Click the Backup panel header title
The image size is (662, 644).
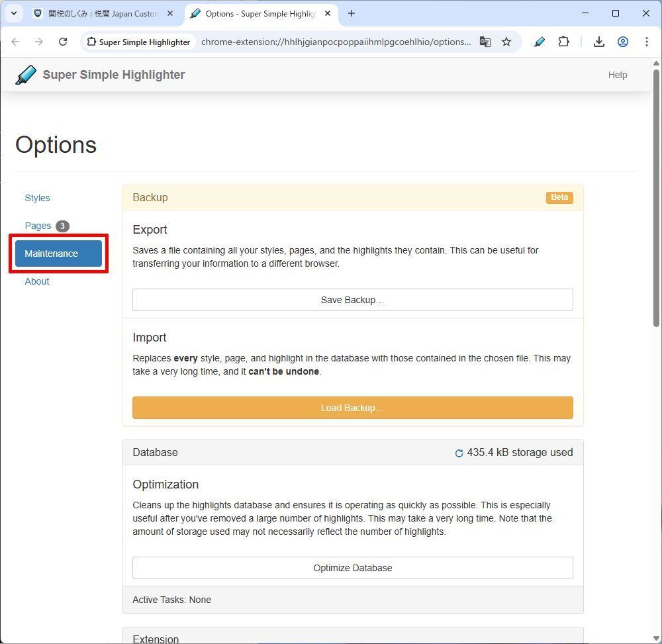pyautogui.click(x=150, y=197)
